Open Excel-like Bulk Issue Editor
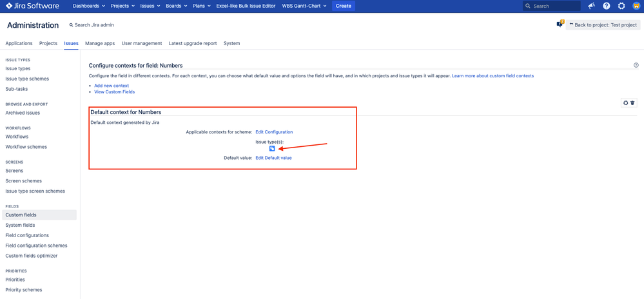Viewport: 644px width, 299px height. click(246, 6)
